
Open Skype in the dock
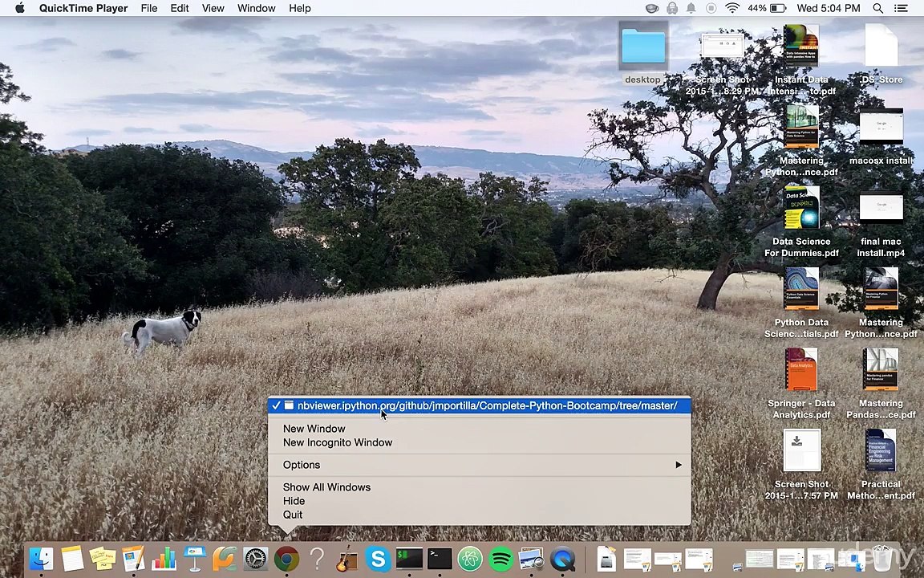378,559
